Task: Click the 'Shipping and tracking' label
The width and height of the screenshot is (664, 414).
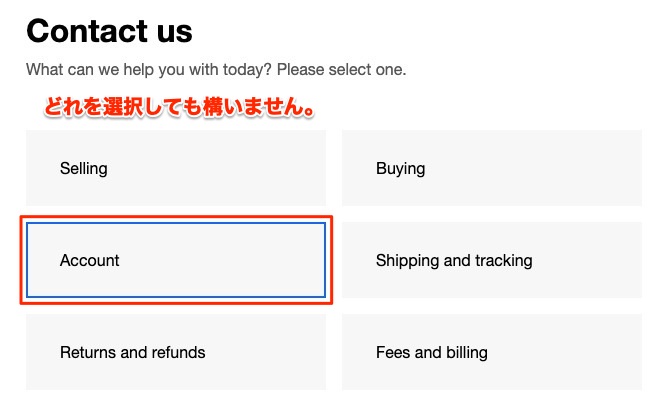Action: [x=454, y=260]
